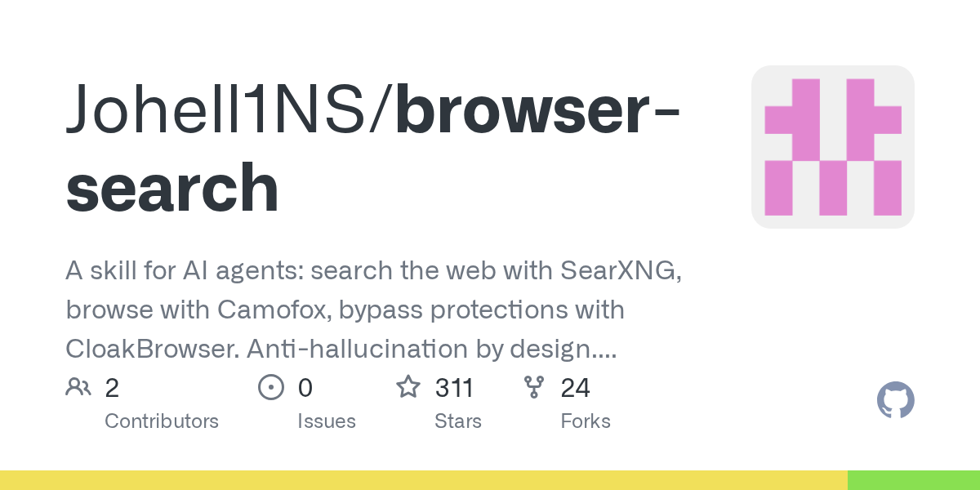
Task: Click the issues circle icon
Action: tap(270, 387)
